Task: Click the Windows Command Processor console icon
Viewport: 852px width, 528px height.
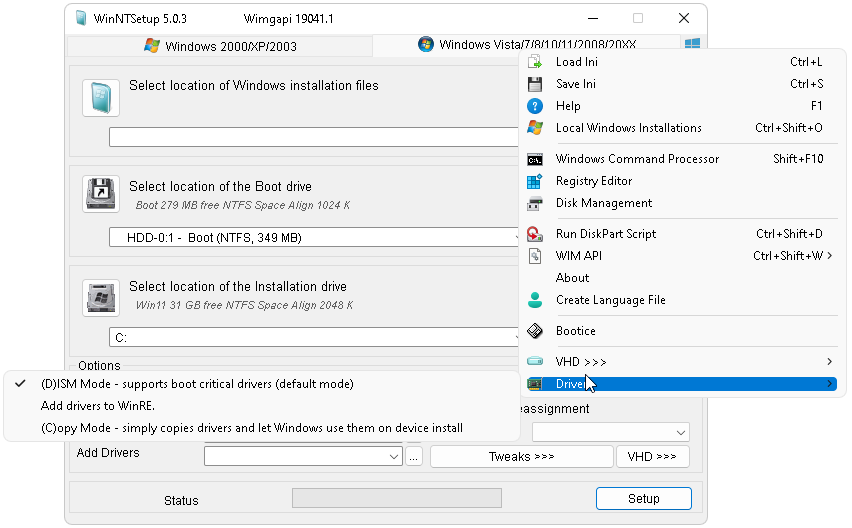Action: tap(535, 159)
